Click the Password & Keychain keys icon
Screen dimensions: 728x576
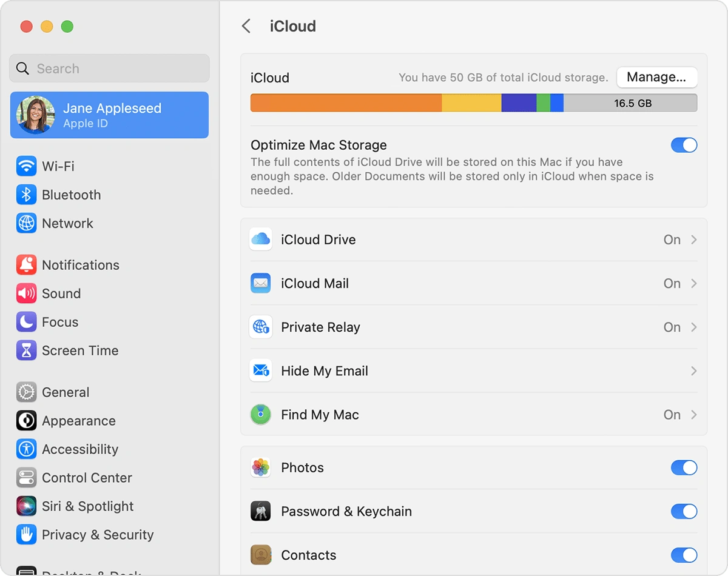(x=260, y=511)
